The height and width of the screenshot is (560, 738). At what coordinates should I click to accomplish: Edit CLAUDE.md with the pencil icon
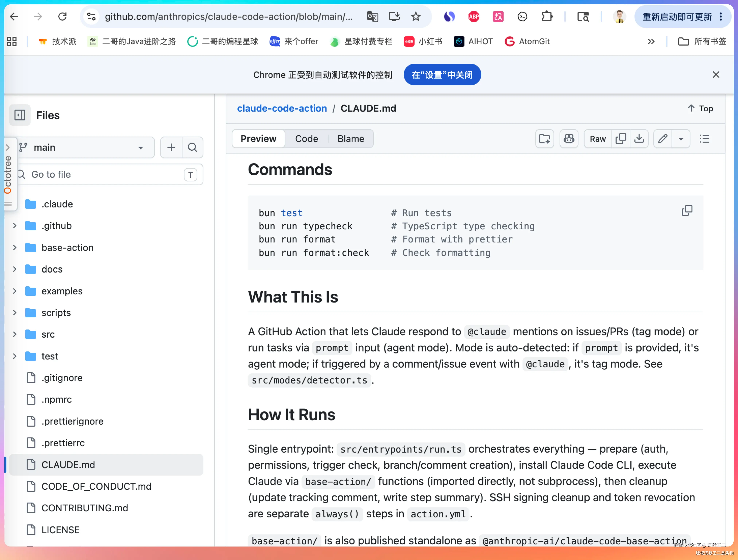[663, 139]
